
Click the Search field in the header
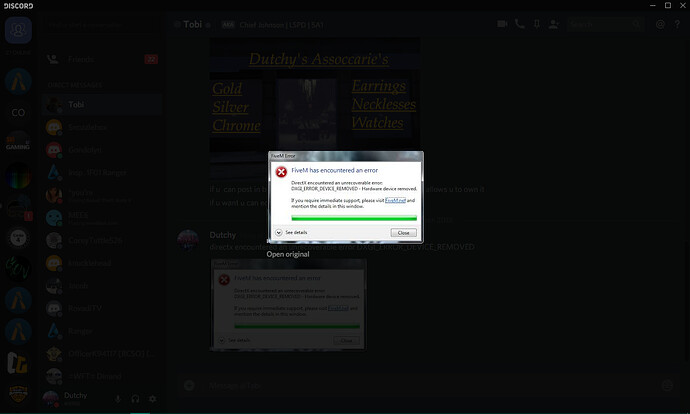click(605, 24)
